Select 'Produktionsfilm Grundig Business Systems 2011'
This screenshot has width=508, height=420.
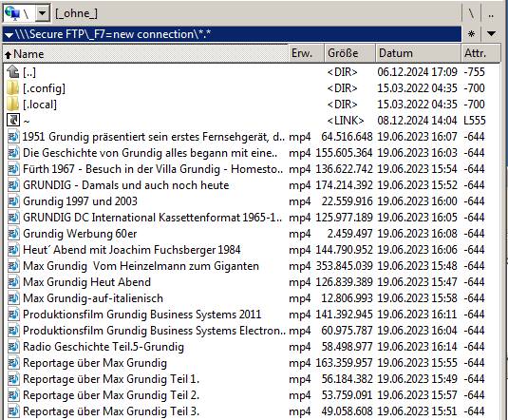pos(141,315)
